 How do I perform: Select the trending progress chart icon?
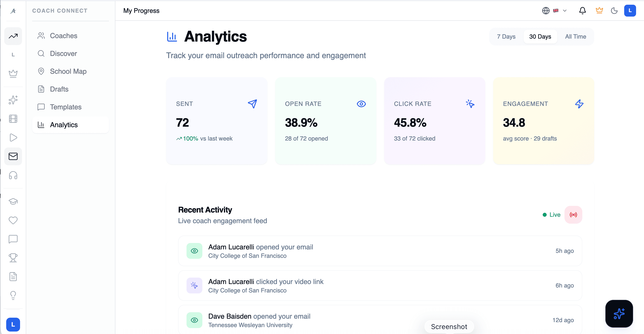click(x=13, y=36)
